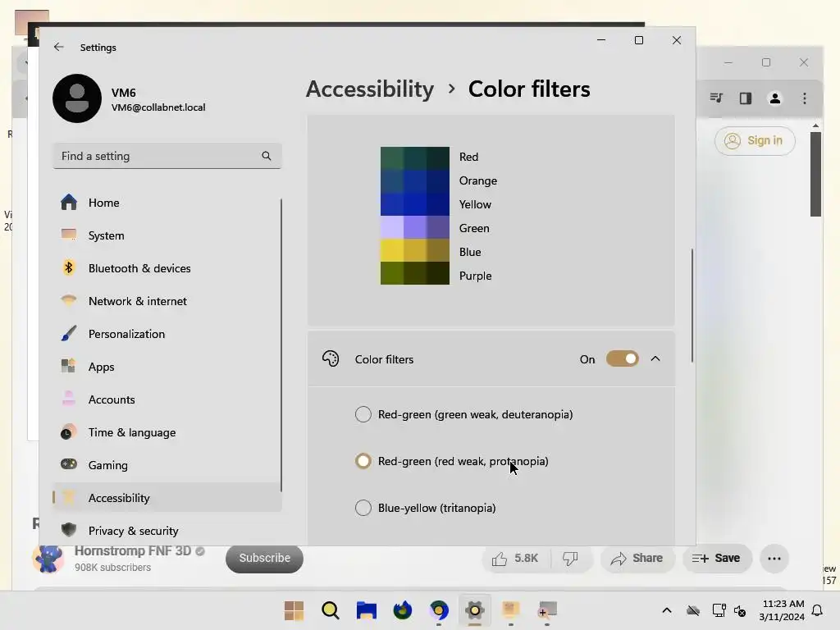Open Home in Settings sidebar
Viewport: 840px width, 630px height.
tap(167, 203)
